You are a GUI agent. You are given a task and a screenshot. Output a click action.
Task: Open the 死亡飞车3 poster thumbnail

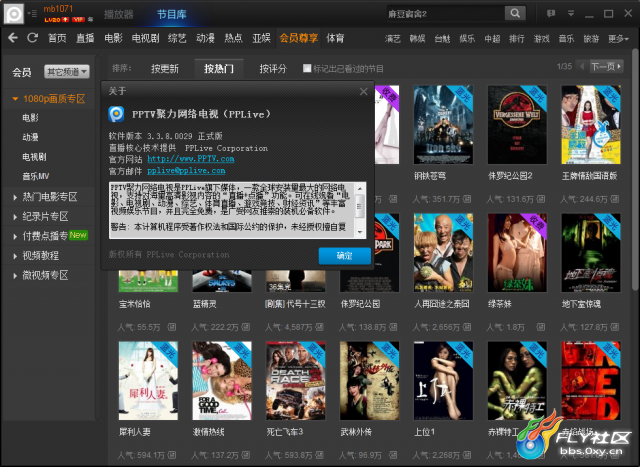click(296, 381)
